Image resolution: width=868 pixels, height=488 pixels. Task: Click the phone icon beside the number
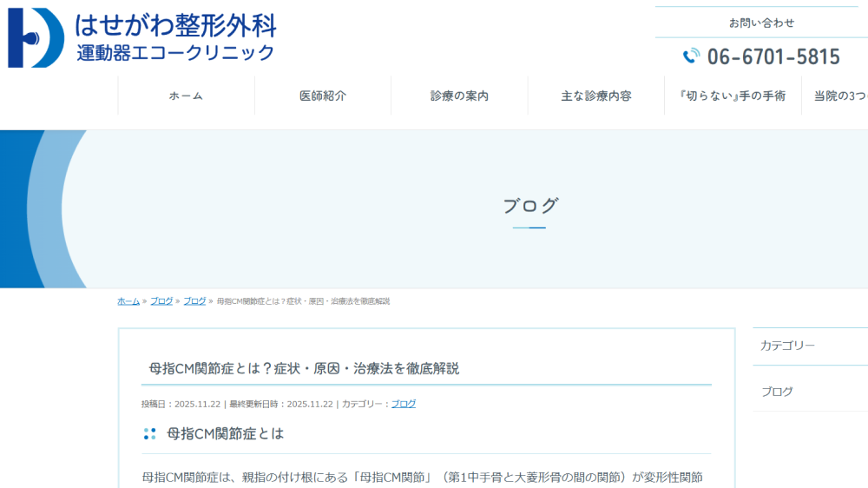(x=691, y=56)
